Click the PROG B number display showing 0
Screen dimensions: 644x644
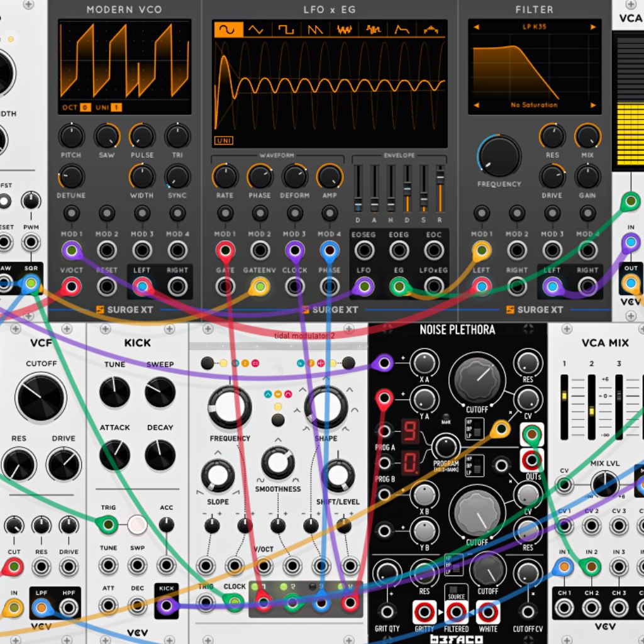pos(409,463)
